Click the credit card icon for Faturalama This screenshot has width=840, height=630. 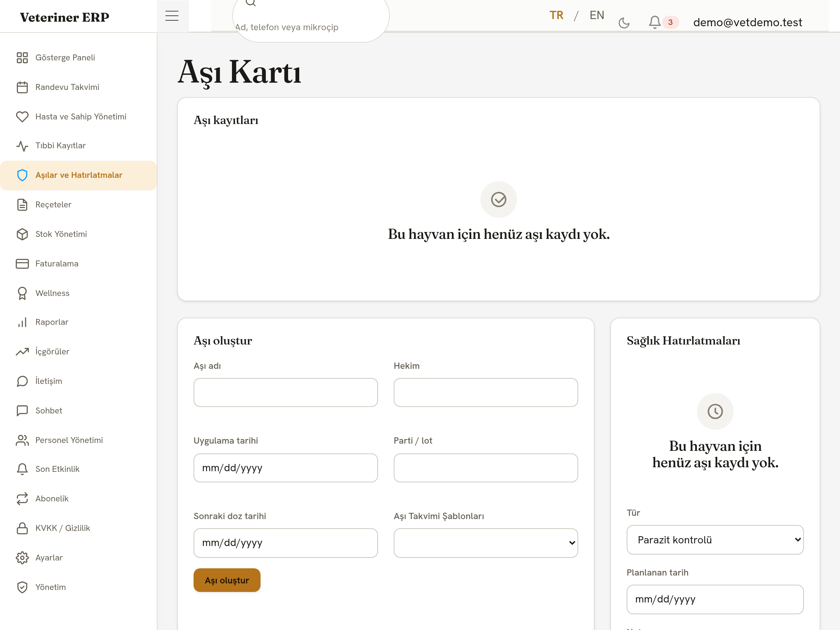tap(22, 263)
